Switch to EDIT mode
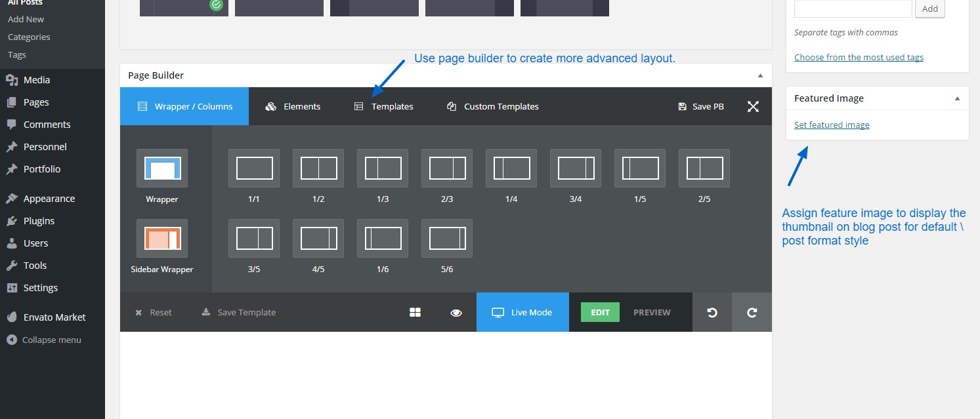This screenshot has width=980, height=419. click(x=600, y=313)
